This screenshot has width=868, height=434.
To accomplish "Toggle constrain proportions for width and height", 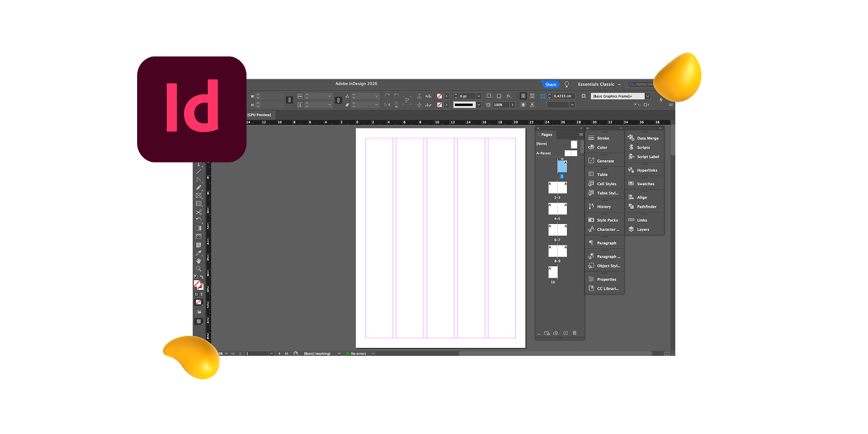I will [289, 100].
